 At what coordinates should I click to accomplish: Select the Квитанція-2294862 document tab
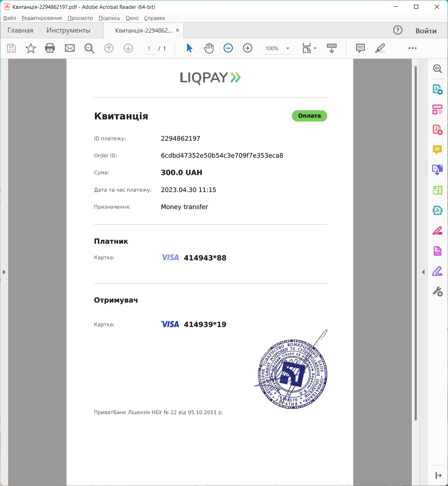143,30
